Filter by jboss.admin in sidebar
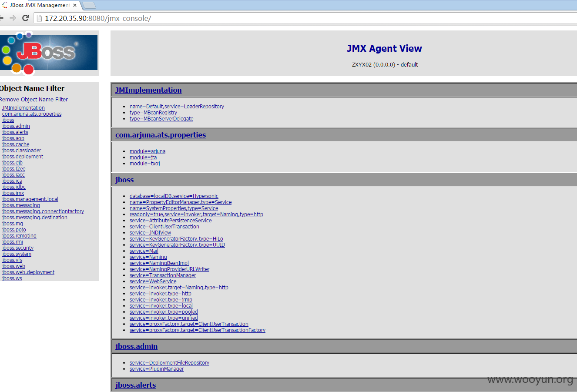 [16, 126]
